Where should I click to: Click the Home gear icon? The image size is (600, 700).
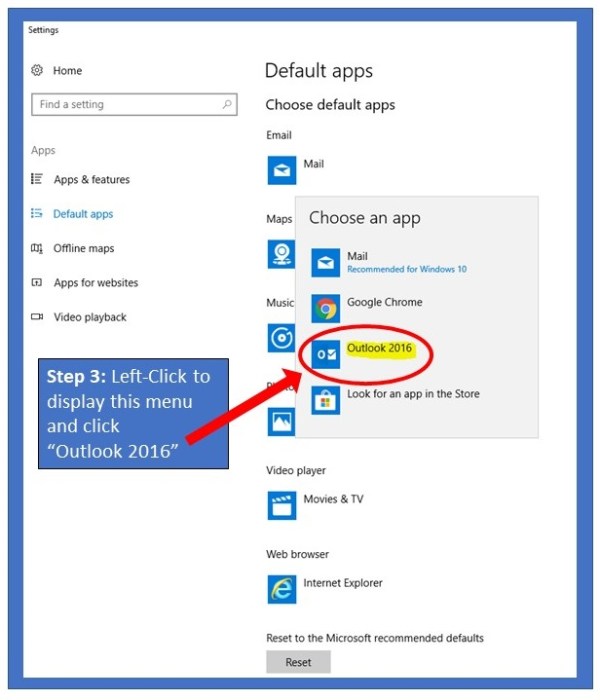pos(37,71)
